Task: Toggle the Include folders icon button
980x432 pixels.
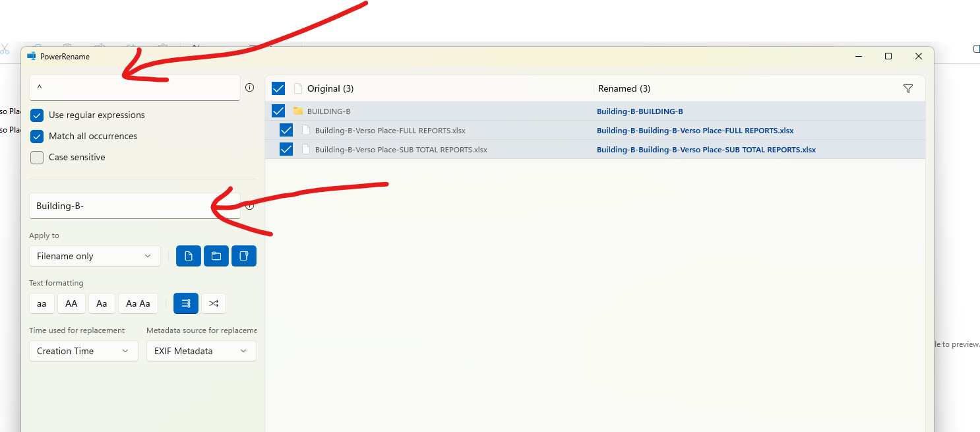Action: click(x=216, y=256)
